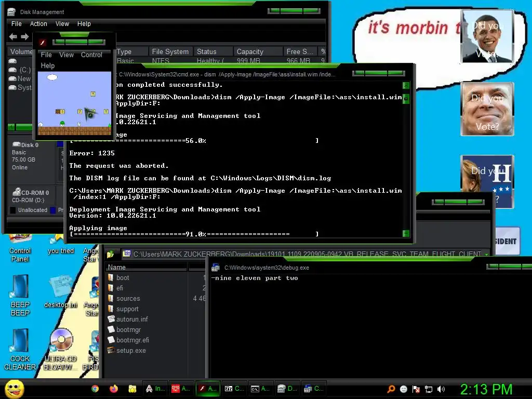Select the autorun.inf file
532x399 pixels.
pyautogui.click(x=128, y=320)
